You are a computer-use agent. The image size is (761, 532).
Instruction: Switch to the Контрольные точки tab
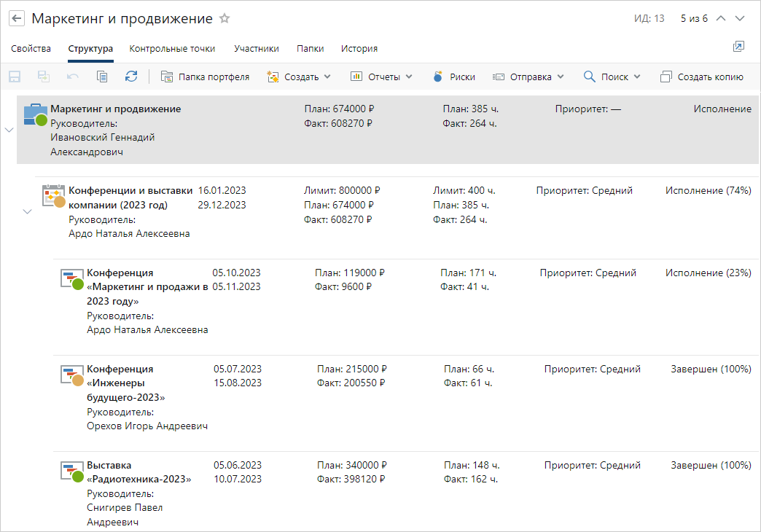click(x=172, y=49)
